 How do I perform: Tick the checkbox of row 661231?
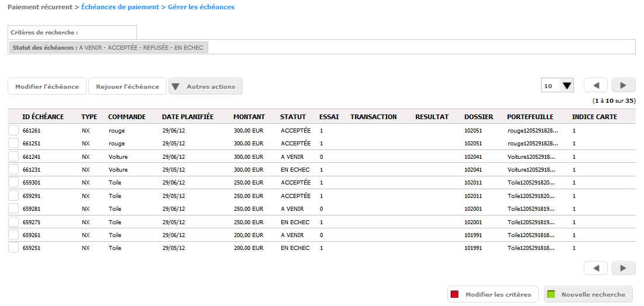click(13, 169)
